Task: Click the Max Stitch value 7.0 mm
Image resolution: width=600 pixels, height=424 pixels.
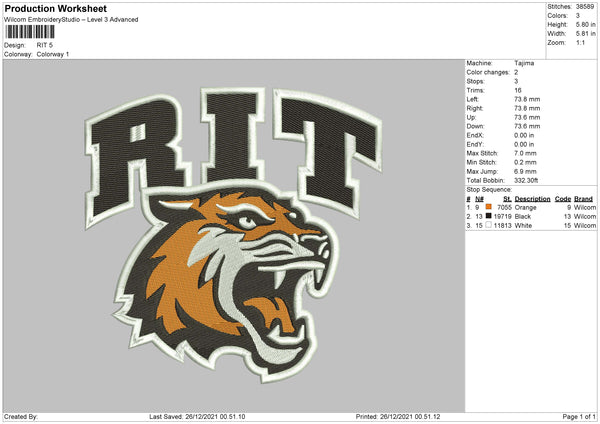Action: pos(525,153)
